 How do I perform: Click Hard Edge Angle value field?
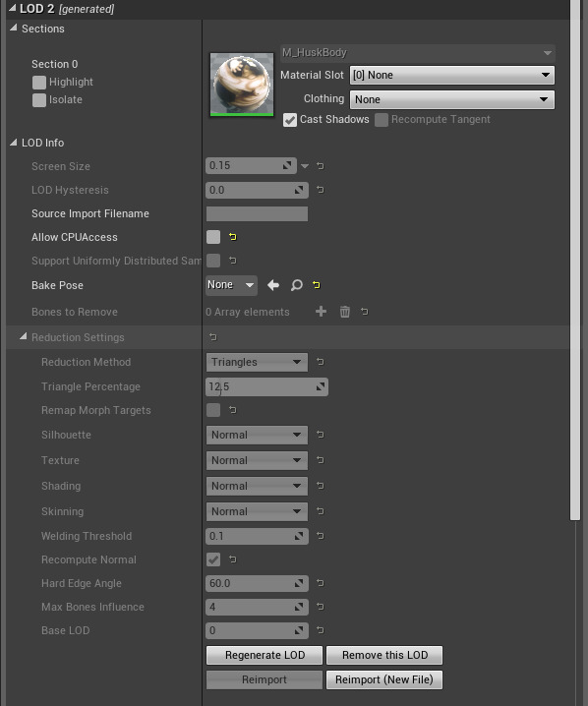pyautogui.click(x=257, y=583)
